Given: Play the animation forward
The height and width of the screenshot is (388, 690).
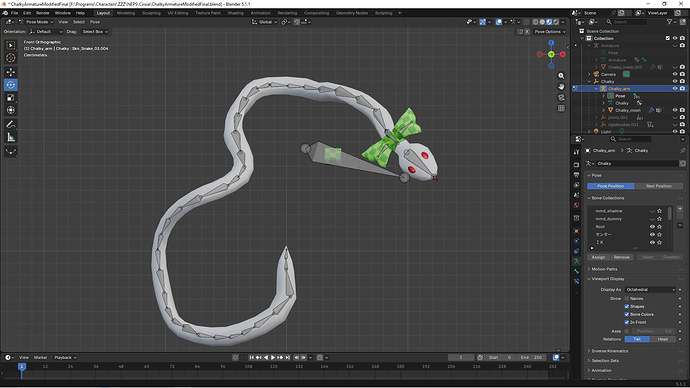Looking at the screenshot, I should click(x=273, y=358).
